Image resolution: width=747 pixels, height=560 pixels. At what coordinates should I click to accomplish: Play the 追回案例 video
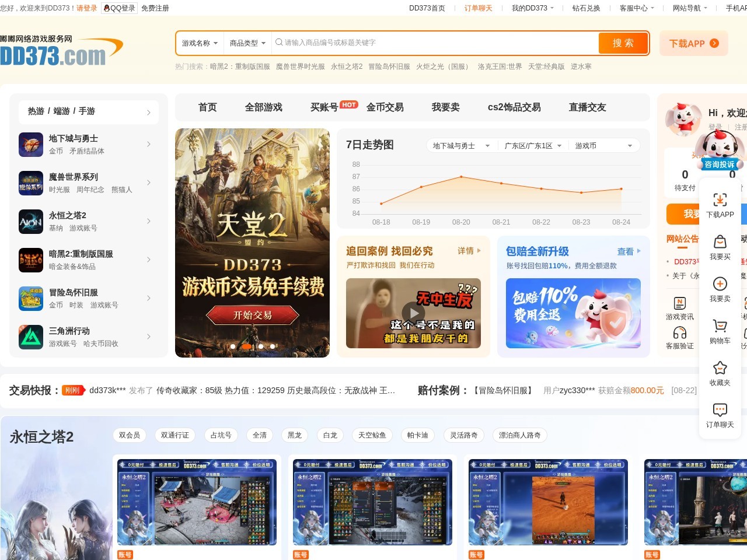[x=413, y=313]
